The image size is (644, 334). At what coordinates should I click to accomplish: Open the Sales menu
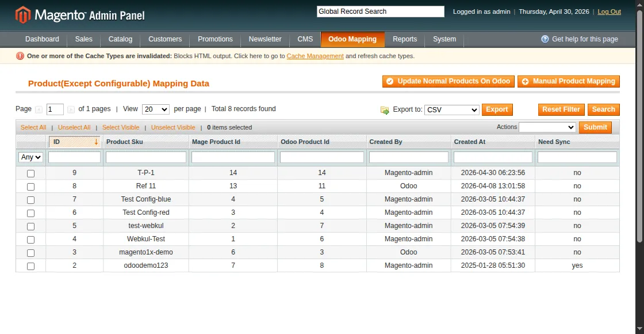point(84,39)
